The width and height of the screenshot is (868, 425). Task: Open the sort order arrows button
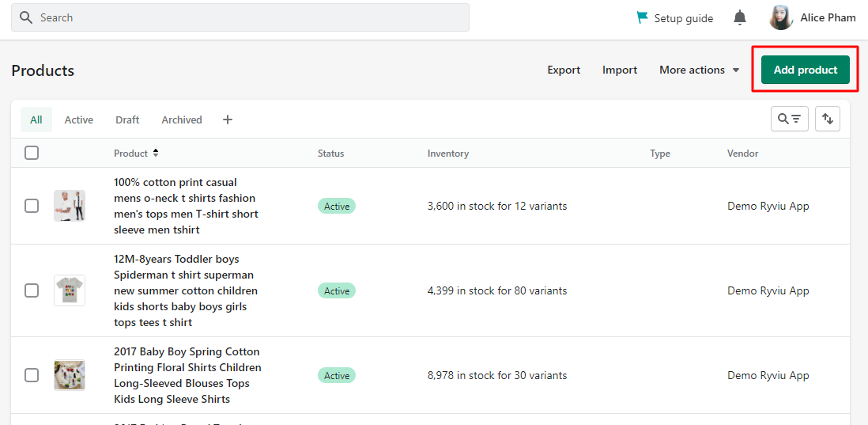tap(828, 119)
